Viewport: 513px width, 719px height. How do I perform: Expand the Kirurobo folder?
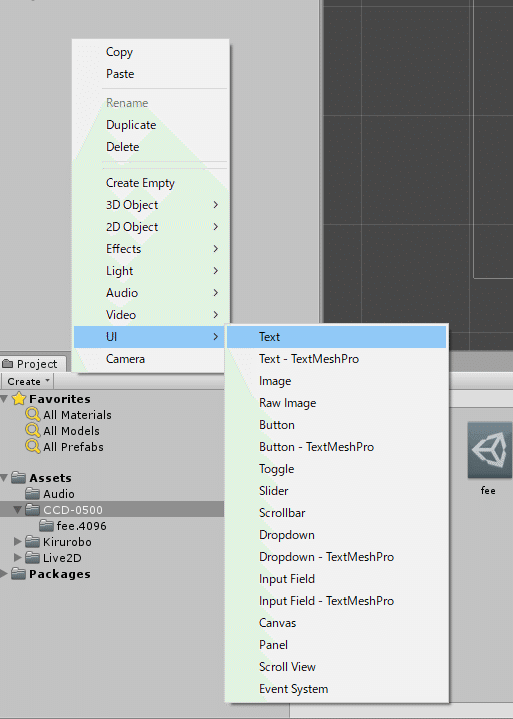click(x=18, y=542)
